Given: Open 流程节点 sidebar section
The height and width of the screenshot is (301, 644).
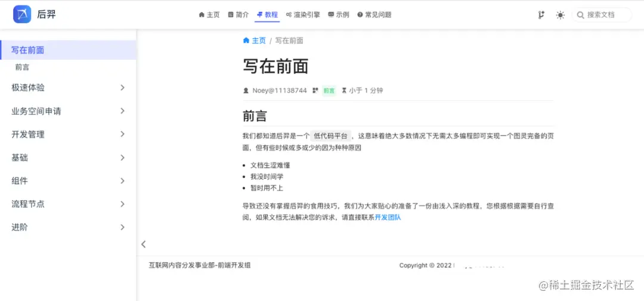Looking at the screenshot, I should (x=68, y=204).
